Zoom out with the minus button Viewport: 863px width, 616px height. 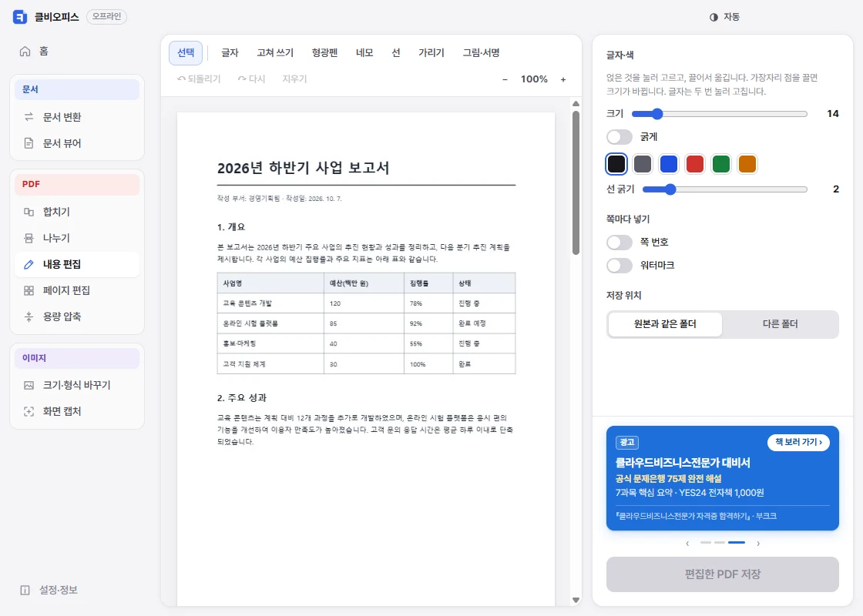tap(505, 79)
